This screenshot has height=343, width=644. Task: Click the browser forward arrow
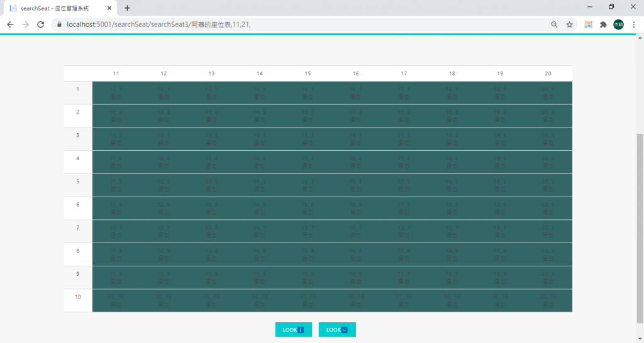(x=25, y=24)
